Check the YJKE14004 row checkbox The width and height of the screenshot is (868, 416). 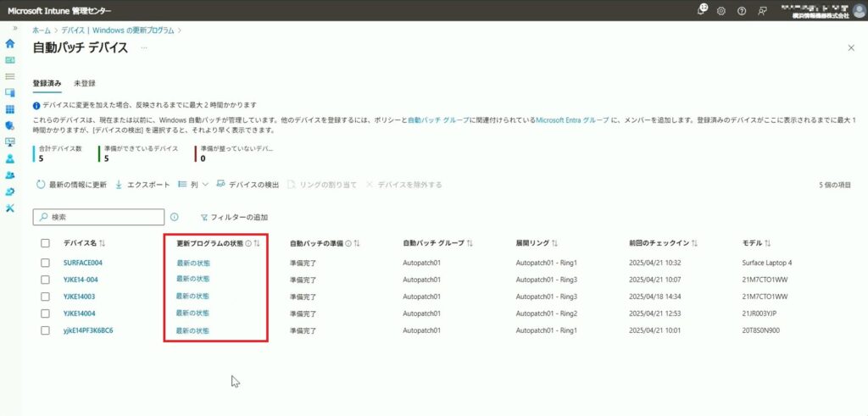pos(46,313)
